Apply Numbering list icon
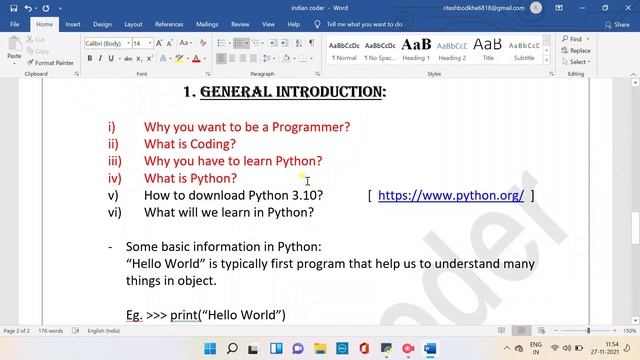Viewport: 640px width, 360px height. (239, 43)
